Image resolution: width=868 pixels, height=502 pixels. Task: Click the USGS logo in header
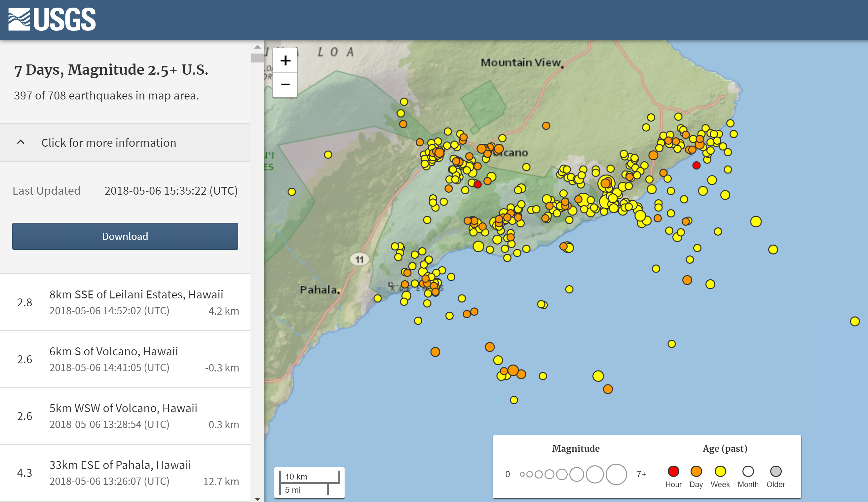click(52, 19)
